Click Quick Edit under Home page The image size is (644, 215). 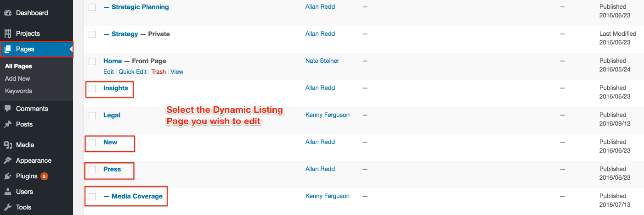click(x=133, y=72)
